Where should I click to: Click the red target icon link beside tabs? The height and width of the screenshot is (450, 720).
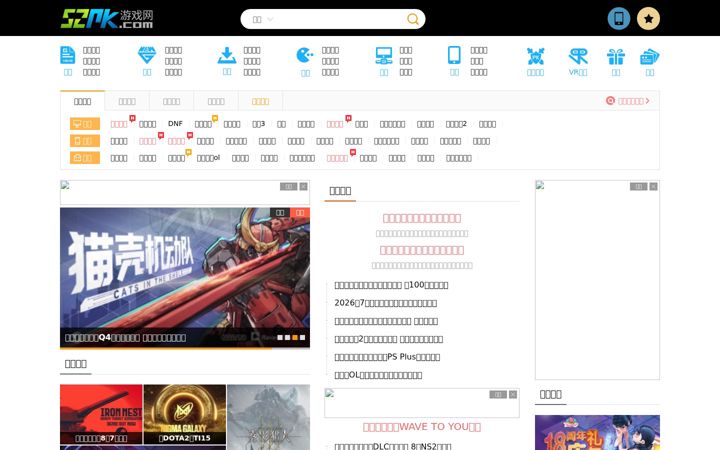(x=627, y=101)
